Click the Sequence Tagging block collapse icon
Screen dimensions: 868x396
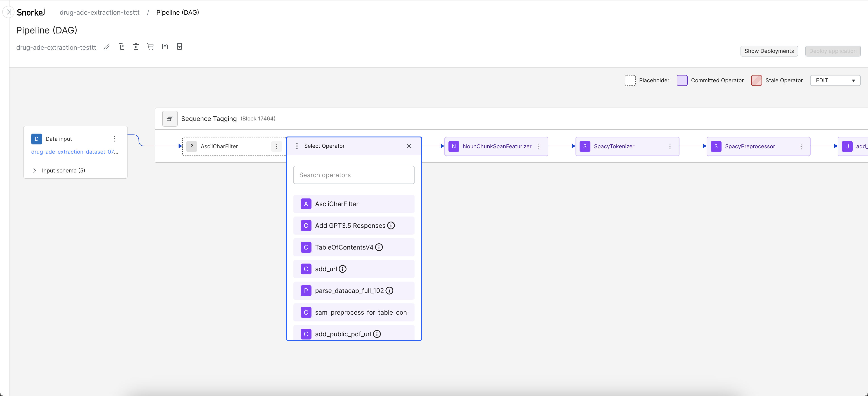click(170, 119)
